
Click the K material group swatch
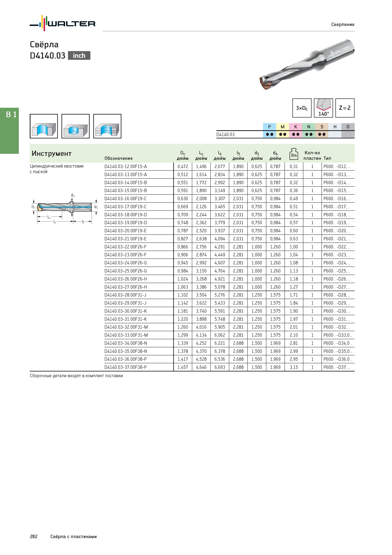tap(296, 127)
